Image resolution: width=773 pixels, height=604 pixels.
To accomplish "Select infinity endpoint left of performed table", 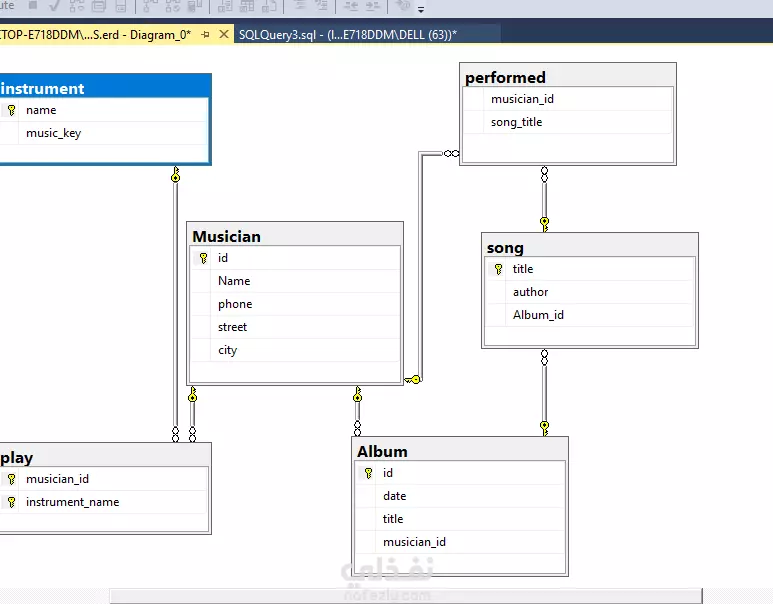I will 451,154.
